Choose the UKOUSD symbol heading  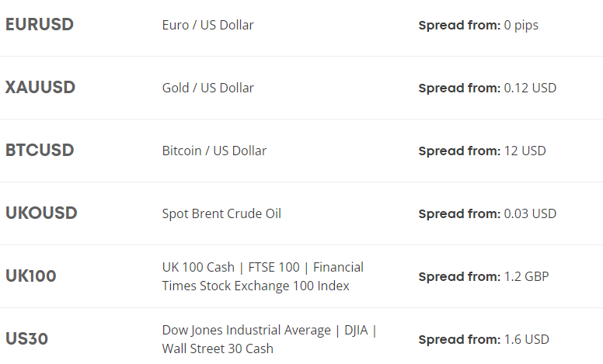click(41, 213)
